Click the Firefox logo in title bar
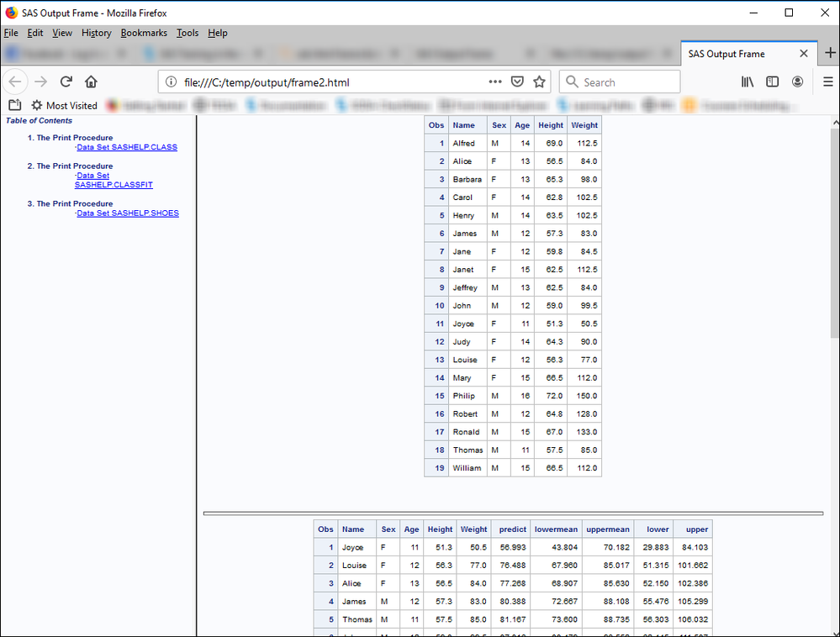Viewport: 840px width, 637px height. click(11, 13)
